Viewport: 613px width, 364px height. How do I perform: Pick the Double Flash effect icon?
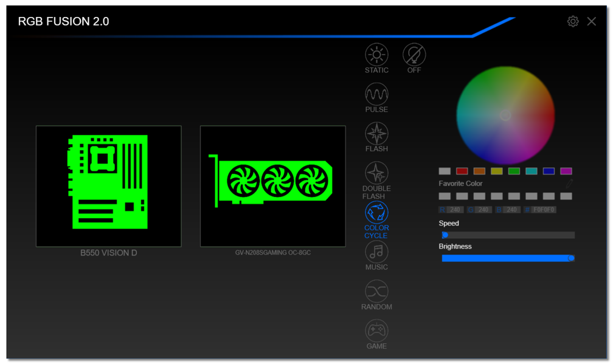376,173
